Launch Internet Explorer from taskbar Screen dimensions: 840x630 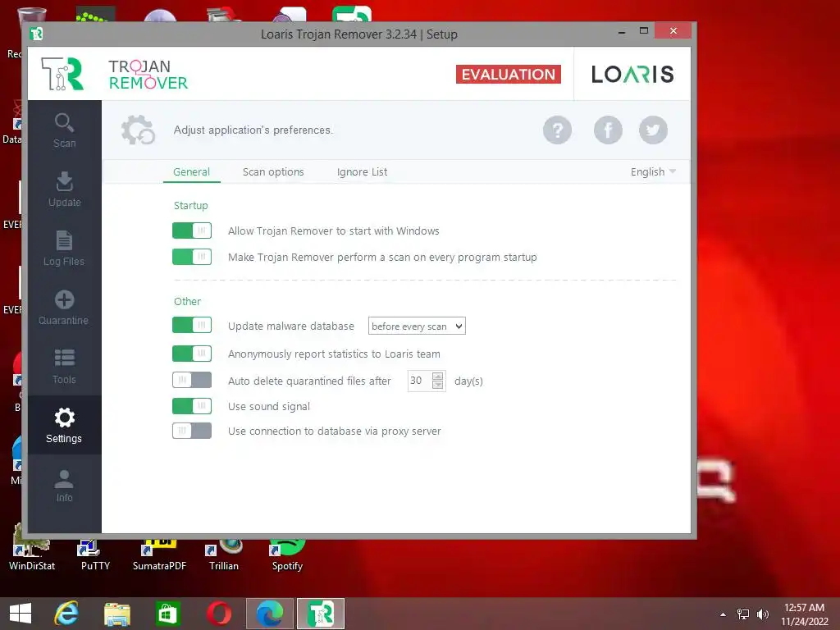[x=67, y=614]
